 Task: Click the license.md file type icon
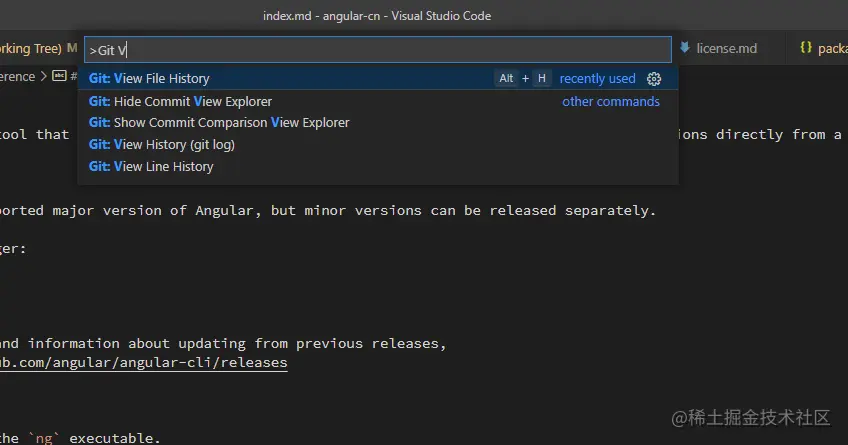[685, 48]
